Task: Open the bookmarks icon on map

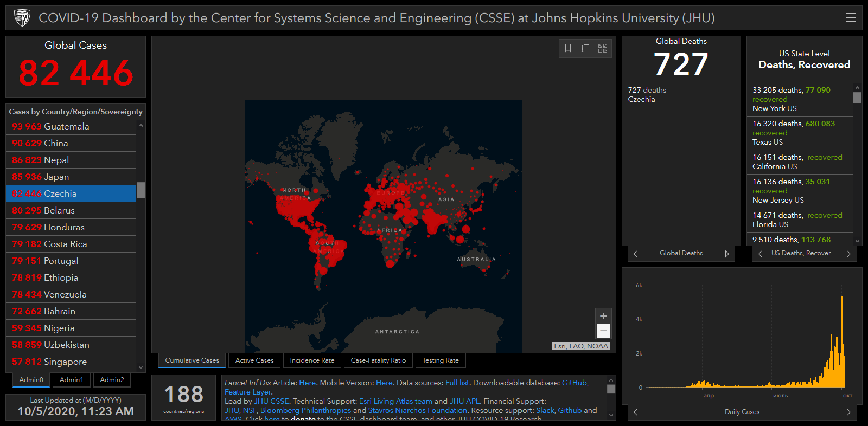Action: click(x=568, y=48)
